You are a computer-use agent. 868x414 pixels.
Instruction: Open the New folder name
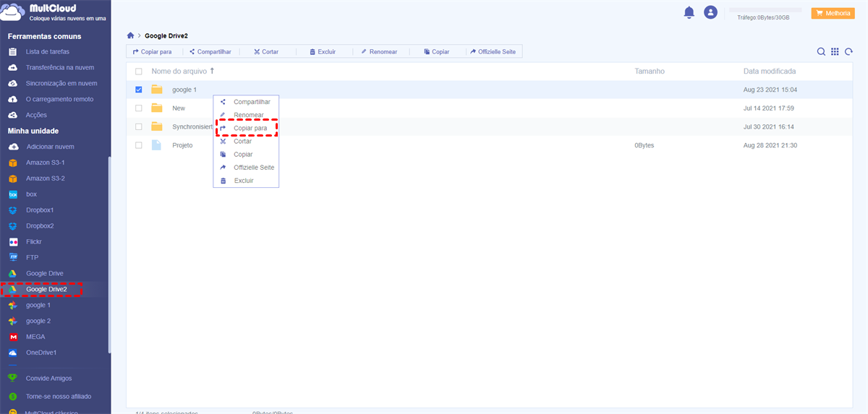click(179, 108)
